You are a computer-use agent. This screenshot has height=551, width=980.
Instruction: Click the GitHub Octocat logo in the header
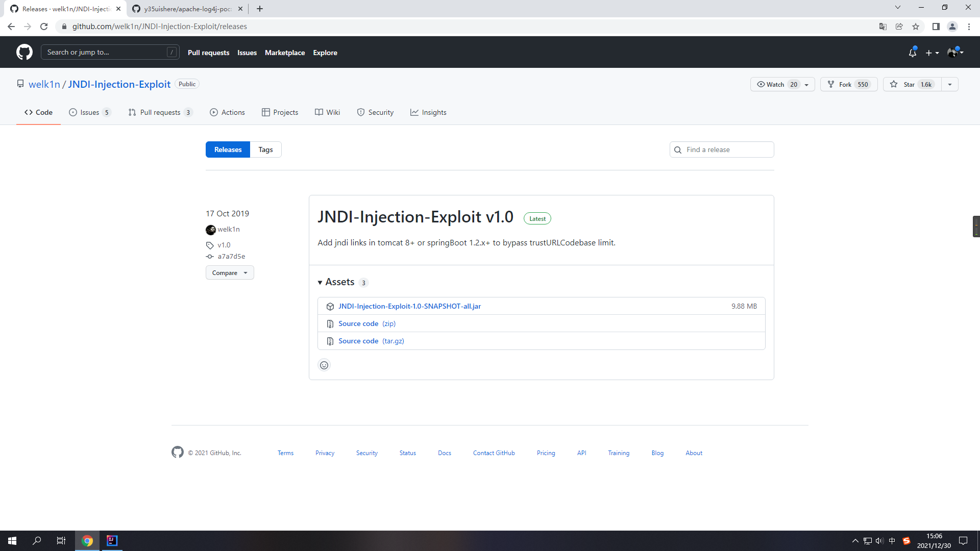click(24, 52)
